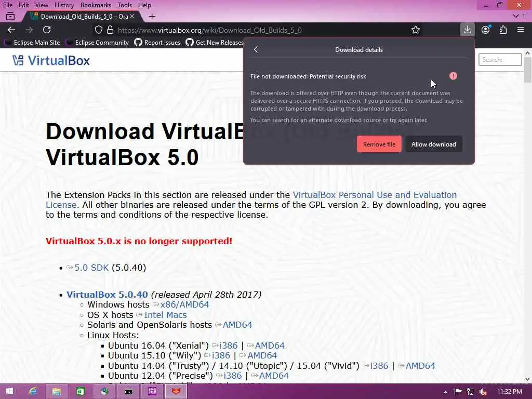Open the hamburger application menu
This screenshot has height=399, width=532.
coord(521,30)
